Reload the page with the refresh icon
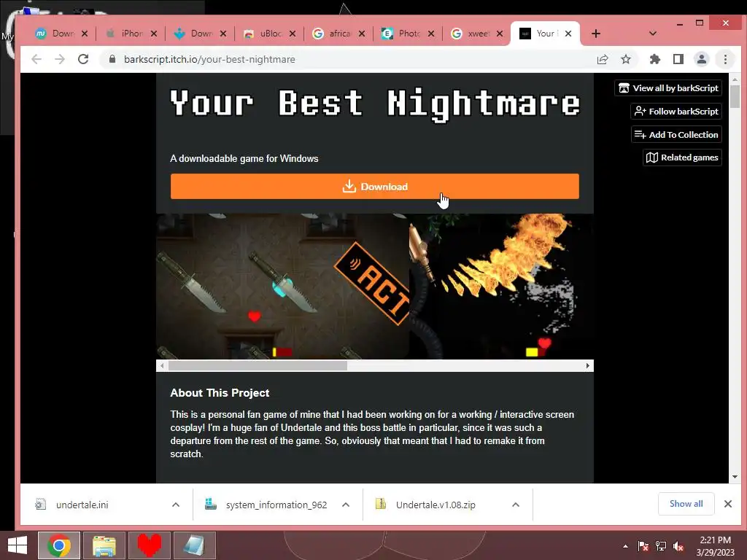This screenshot has height=560, width=747. click(x=83, y=59)
